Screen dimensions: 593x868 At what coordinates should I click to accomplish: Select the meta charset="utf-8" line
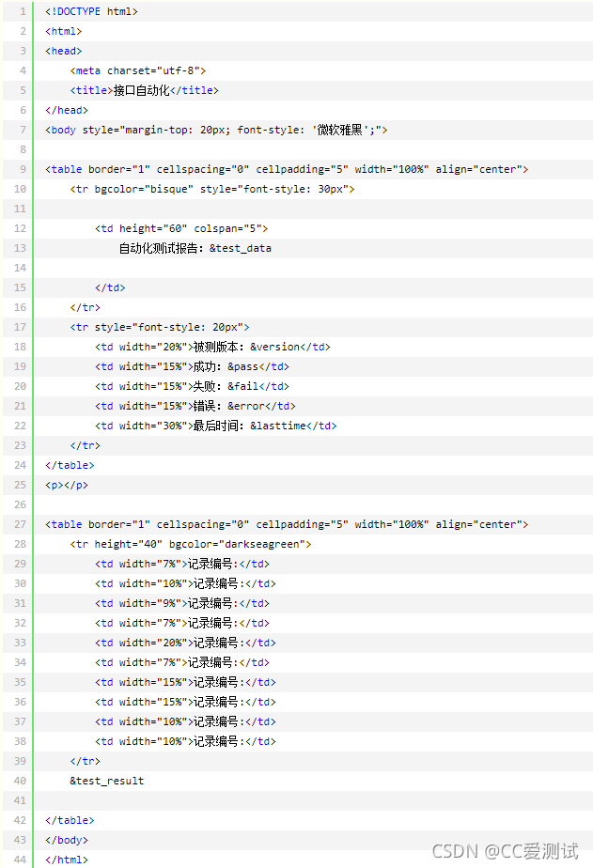click(138, 70)
